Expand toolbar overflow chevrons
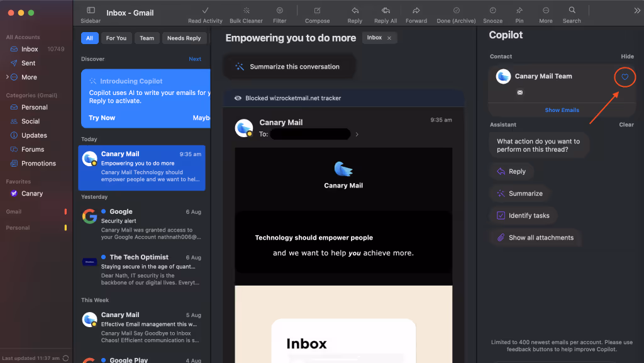This screenshot has height=363, width=644. (x=636, y=11)
